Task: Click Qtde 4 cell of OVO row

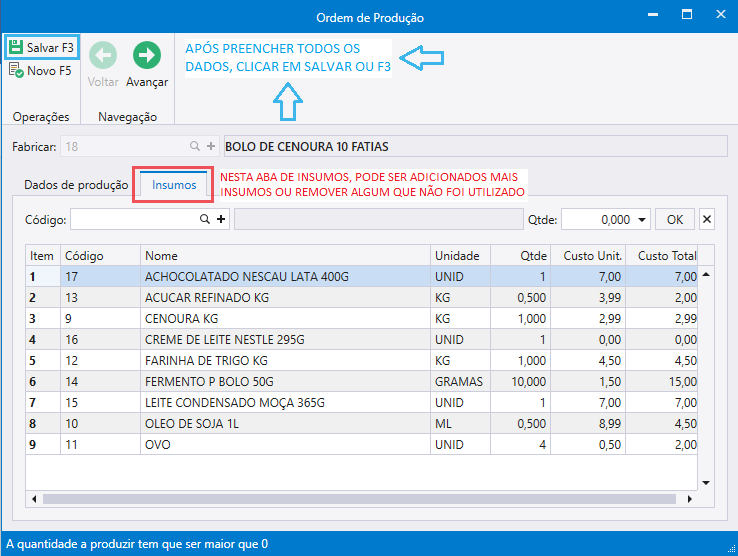Action: coord(521,444)
